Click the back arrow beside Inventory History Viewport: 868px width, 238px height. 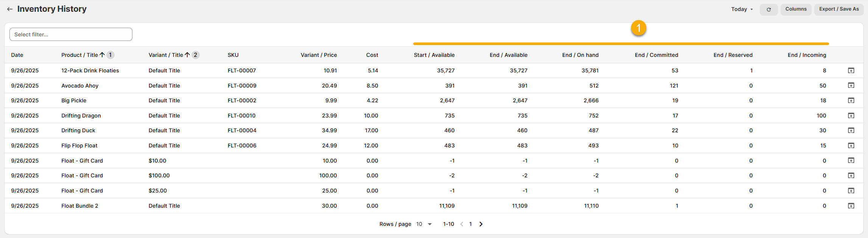(10, 9)
